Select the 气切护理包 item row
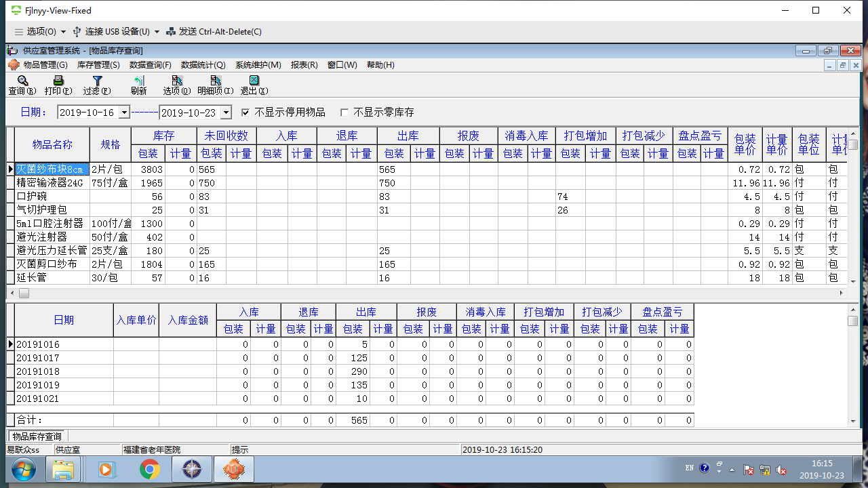 (x=427, y=210)
